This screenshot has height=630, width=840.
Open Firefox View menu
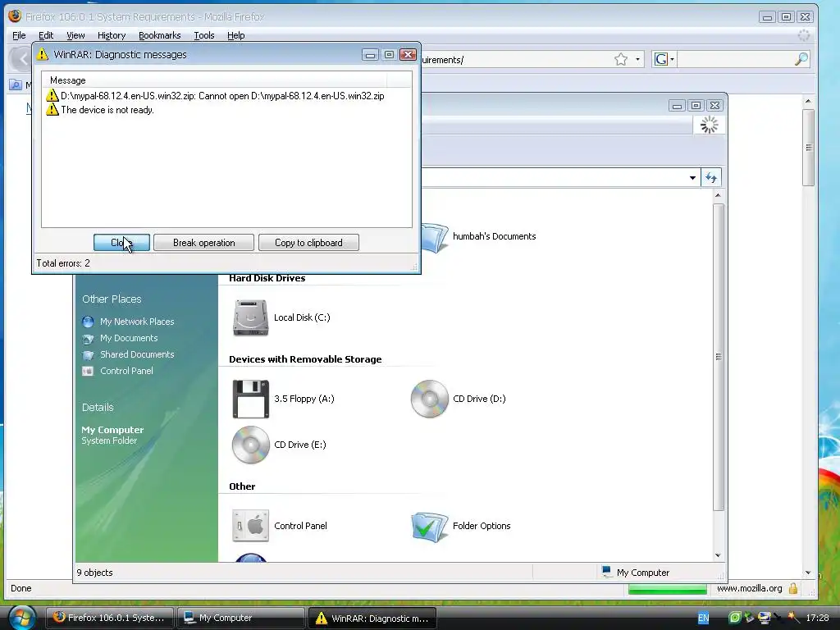pyautogui.click(x=75, y=35)
